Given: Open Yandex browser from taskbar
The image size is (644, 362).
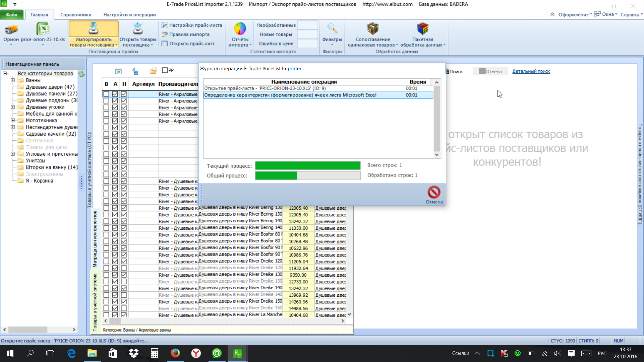Looking at the screenshot, I should tap(196, 353).
